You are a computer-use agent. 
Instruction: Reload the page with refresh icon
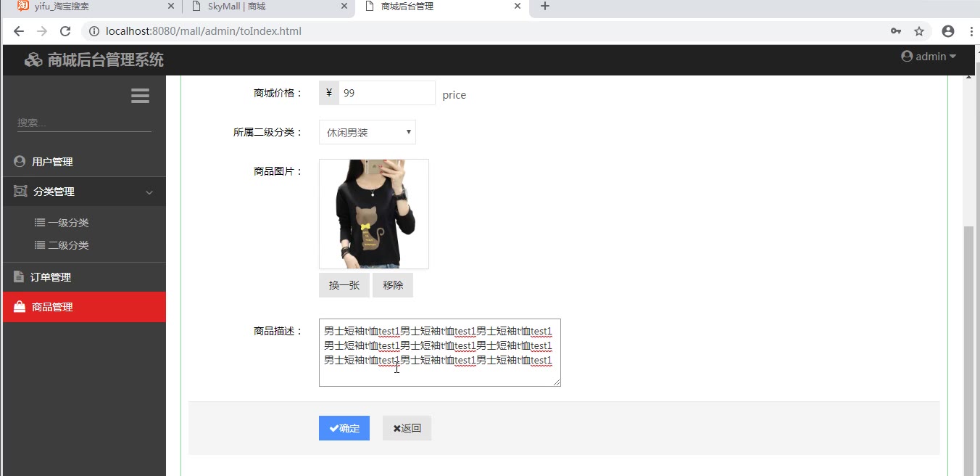pyautogui.click(x=65, y=31)
